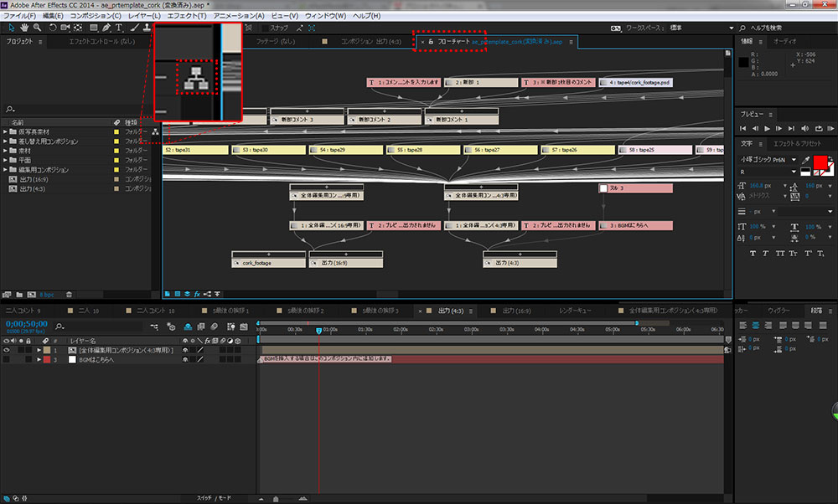The image size is (838, 504).
Task: Switch to 出力(16:9) timeline tab
Action: [x=516, y=311]
